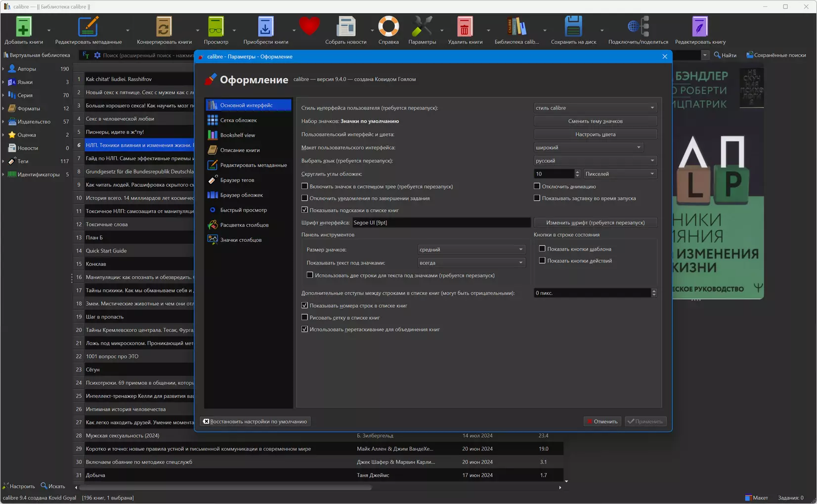Click the Restore defaults button

point(255,421)
